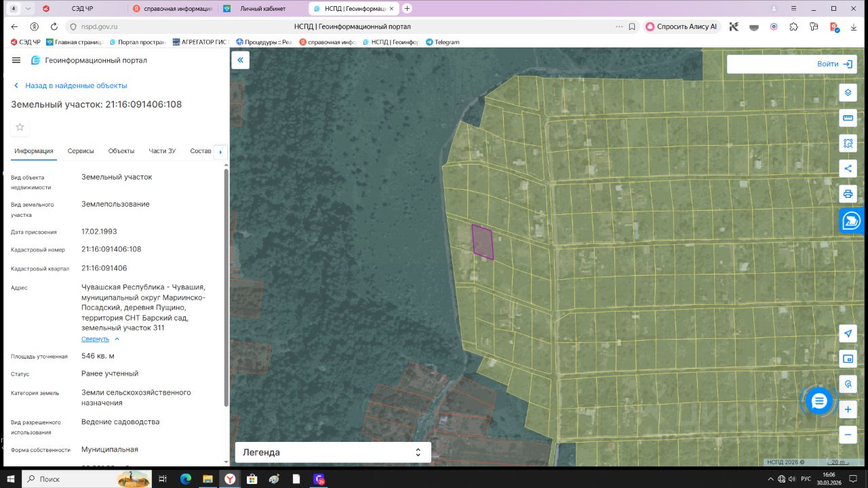
Task: Open the support chat bubble
Action: tap(819, 401)
